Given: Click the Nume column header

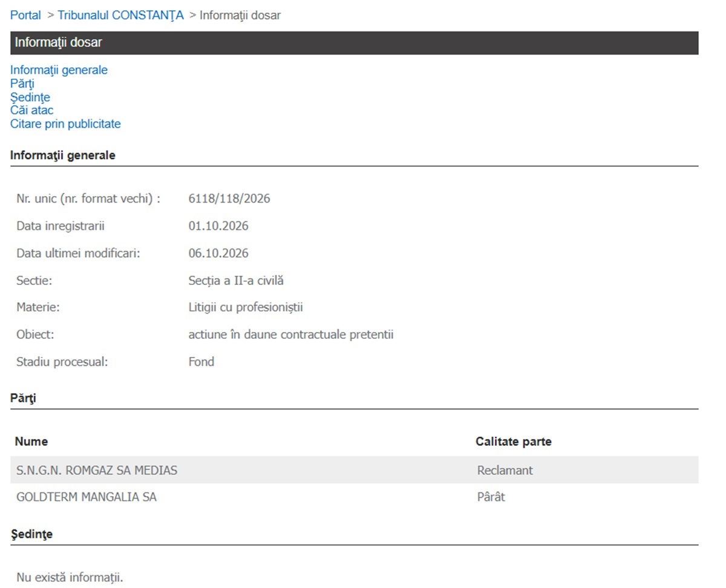Looking at the screenshot, I should tap(31, 442).
